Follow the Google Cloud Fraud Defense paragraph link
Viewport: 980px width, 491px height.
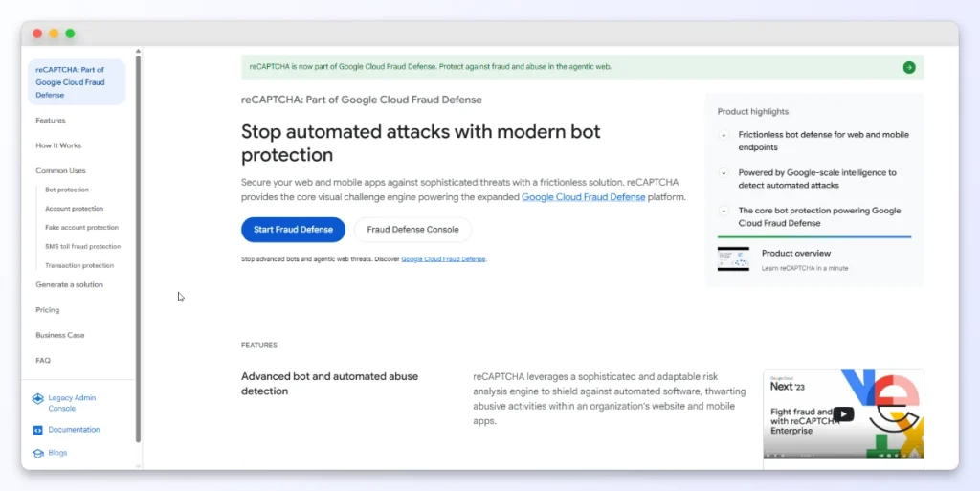583,197
